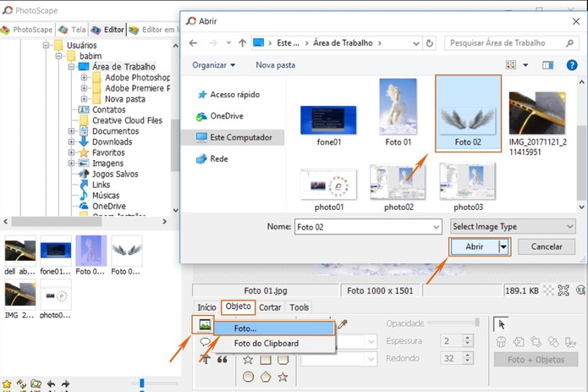Choose the pentagon shape tool
This screenshot has width=588, height=392.
(266, 377)
